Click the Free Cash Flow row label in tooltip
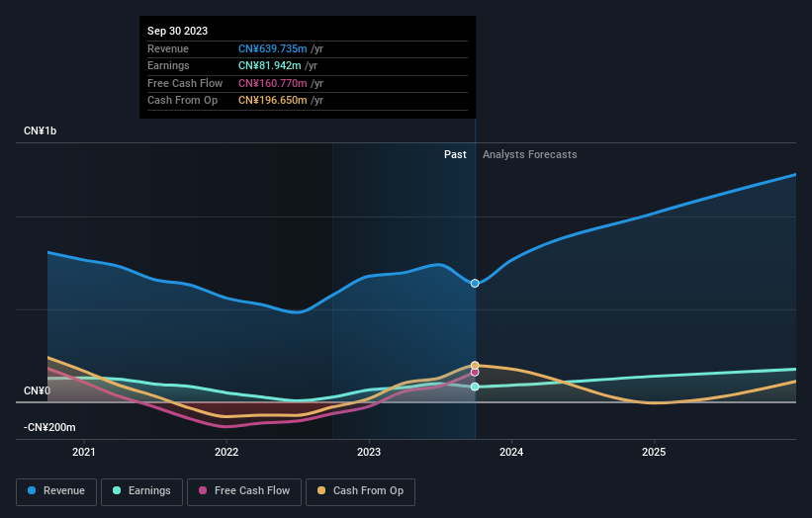The image size is (812, 518). coord(185,83)
